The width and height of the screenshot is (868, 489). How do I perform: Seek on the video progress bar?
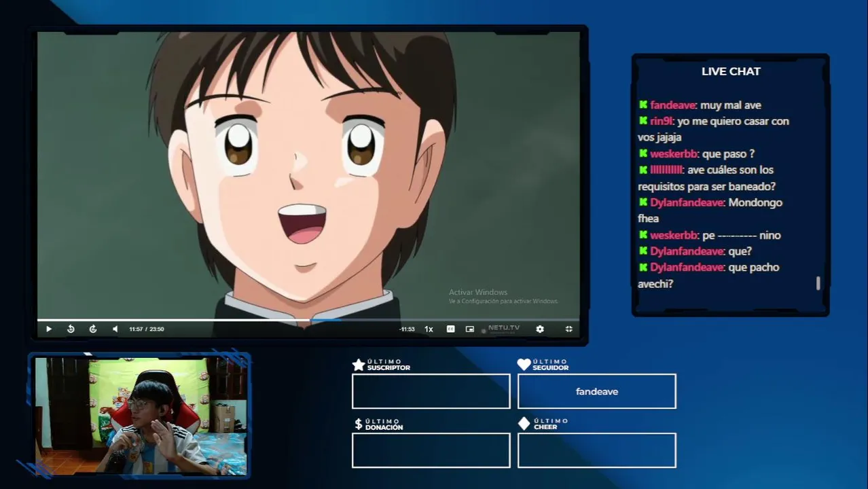pyautogui.click(x=308, y=320)
